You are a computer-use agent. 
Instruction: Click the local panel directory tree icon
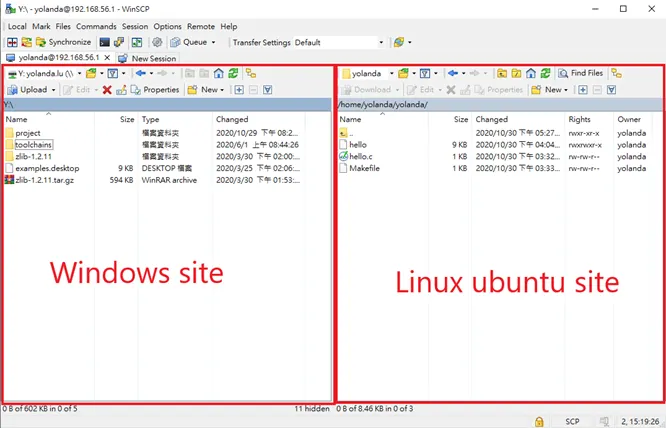coord(251,73)
